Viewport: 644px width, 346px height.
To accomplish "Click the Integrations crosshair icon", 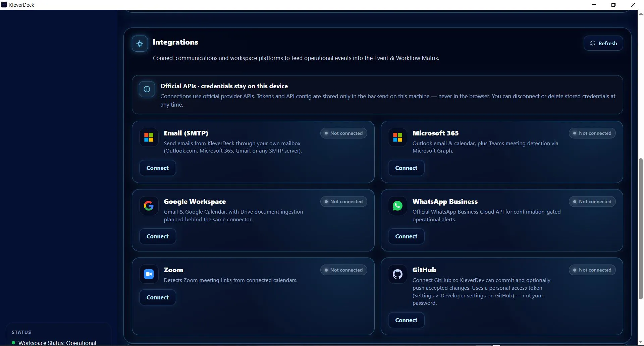I will (140, 44).
